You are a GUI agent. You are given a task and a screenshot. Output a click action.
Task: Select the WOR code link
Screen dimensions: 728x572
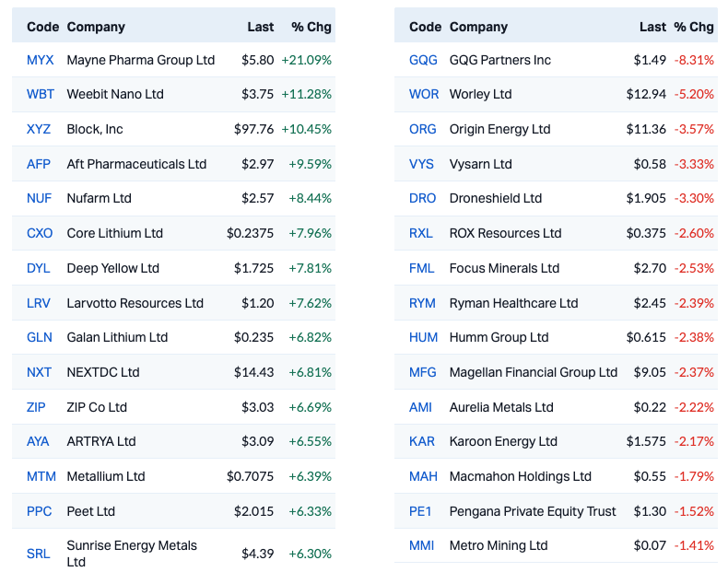pyautogui.click(x=424, y=94)
